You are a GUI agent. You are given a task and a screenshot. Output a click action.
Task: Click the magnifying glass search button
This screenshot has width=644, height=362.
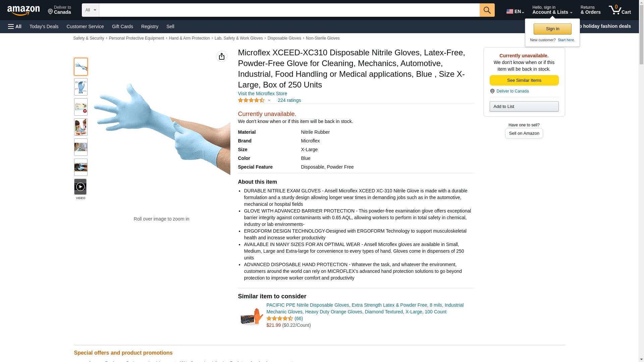tap(487, 10)
